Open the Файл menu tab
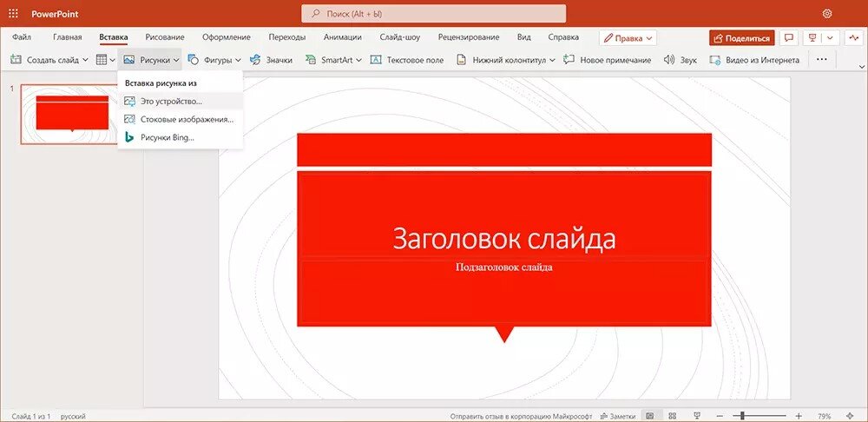This screenshot has width=868, height=422. 22,37
